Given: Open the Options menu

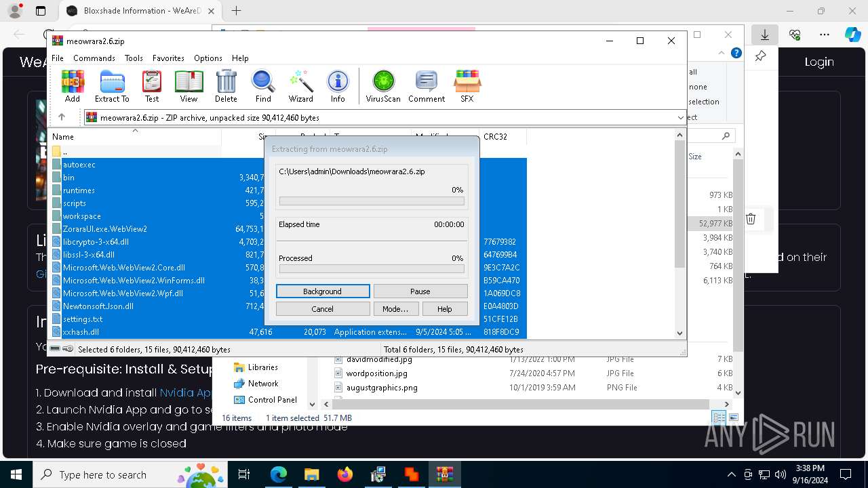Looking at the screenshot, I should 208,58.
